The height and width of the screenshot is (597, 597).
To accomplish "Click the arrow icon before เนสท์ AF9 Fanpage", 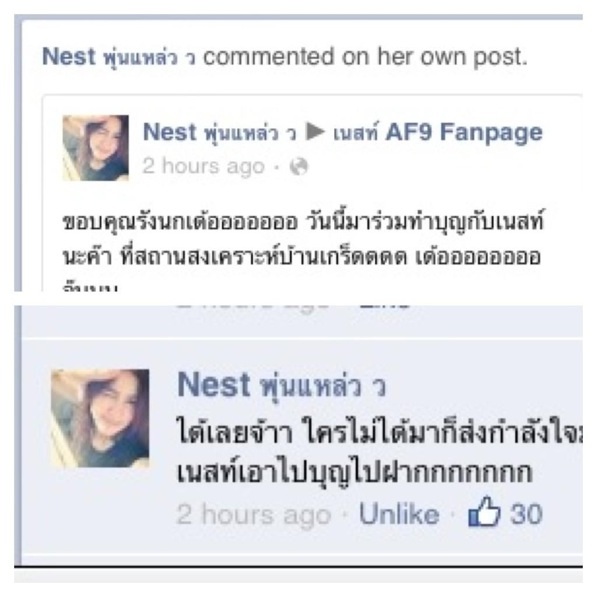I will coord(315,132).
